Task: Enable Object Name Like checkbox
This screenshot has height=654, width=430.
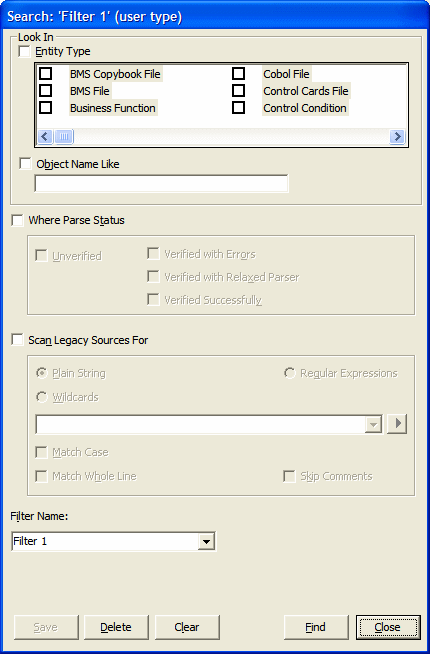Action: 25,164
